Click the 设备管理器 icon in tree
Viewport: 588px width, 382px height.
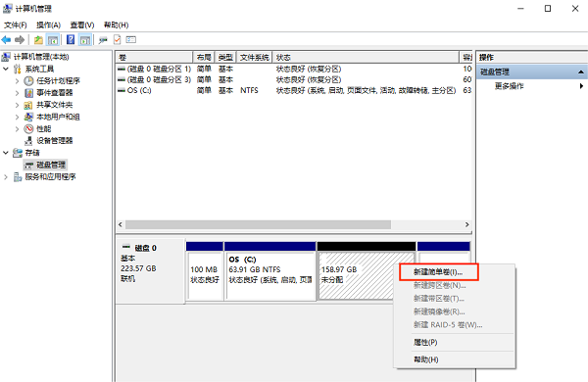pos(28,141)
